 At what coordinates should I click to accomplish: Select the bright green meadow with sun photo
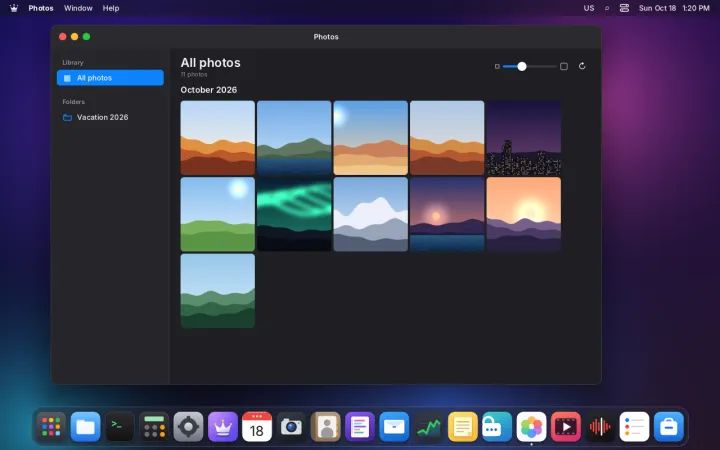click(218, 214)
